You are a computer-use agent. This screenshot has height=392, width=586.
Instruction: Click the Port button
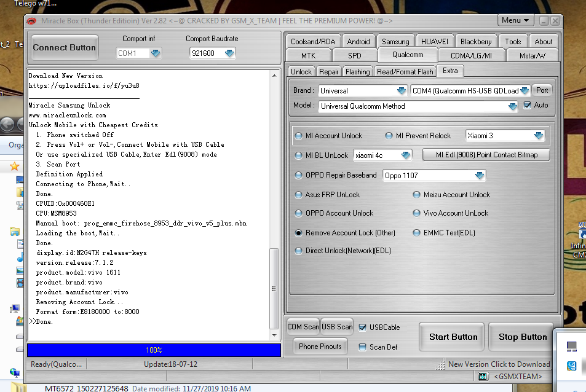[542, 90]
